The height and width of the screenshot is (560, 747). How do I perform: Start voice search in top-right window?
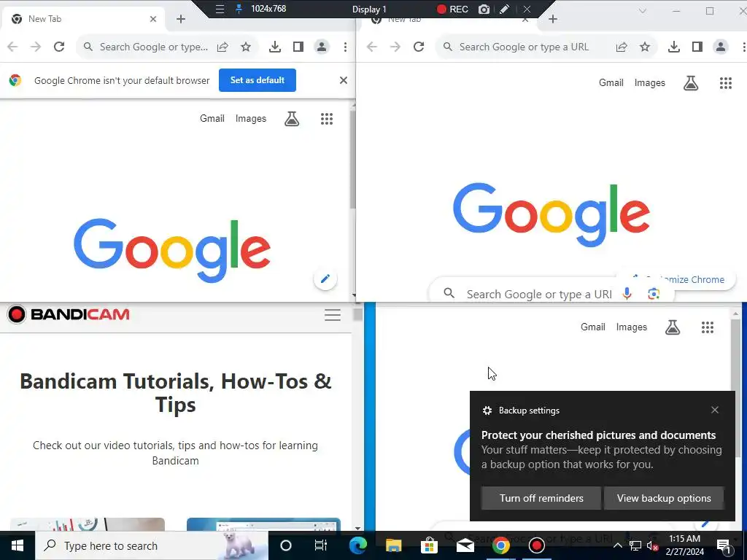[627, 294]
